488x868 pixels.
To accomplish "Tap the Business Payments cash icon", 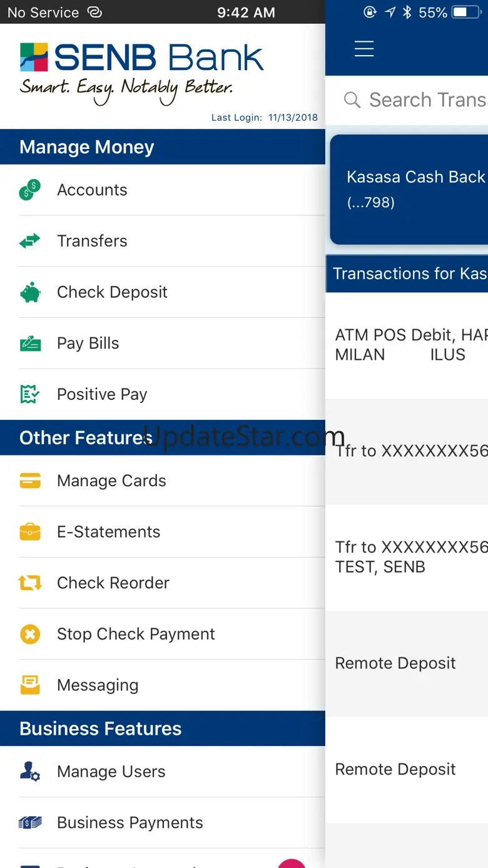I will tap(30, 823).
